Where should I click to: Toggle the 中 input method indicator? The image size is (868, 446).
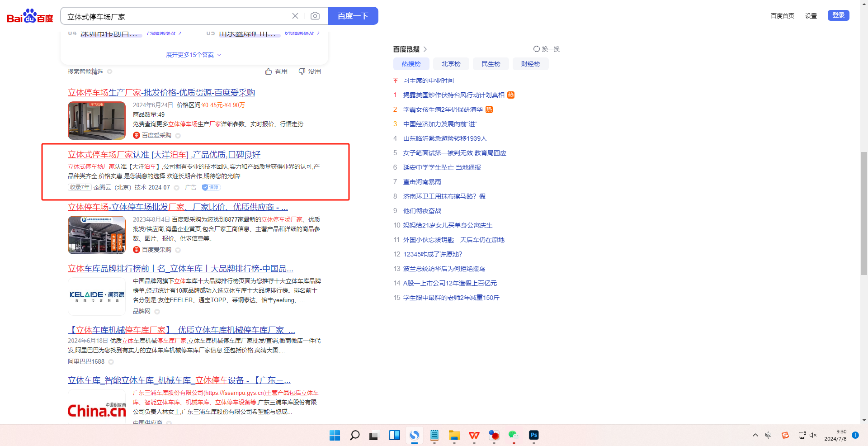click(769, 435)
